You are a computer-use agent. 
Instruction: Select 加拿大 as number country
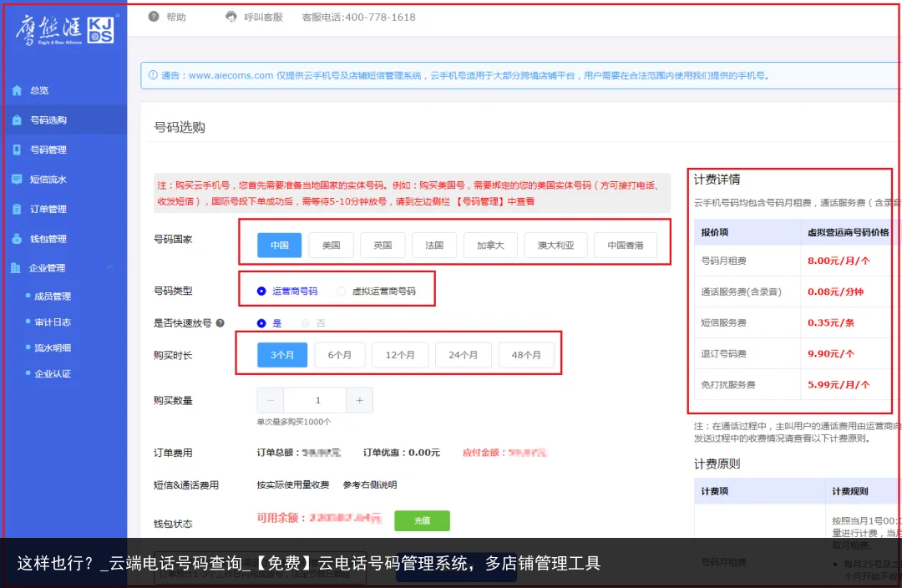tap(491, 245)
